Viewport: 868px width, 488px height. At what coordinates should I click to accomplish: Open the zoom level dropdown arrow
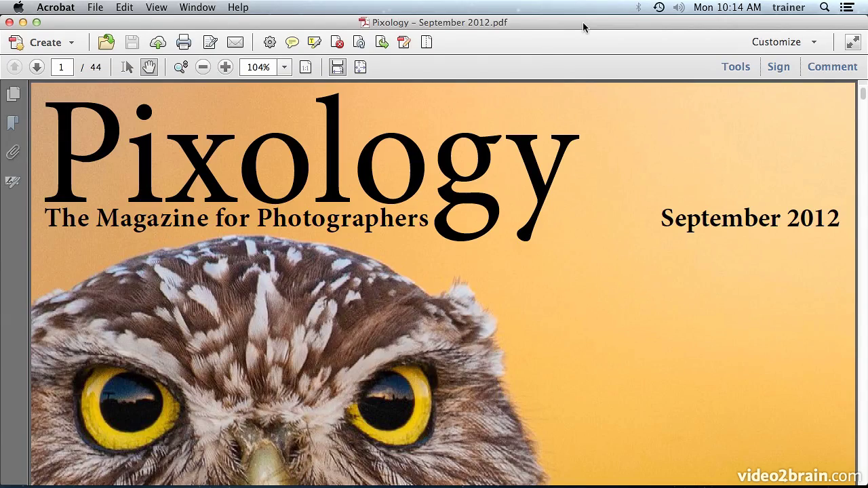tap(285, 67)
